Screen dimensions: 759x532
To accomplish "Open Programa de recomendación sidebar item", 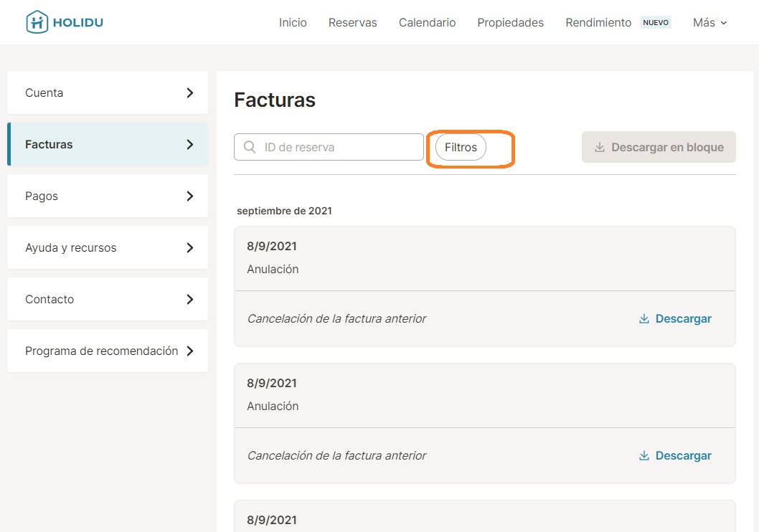I will tap(101, 351).
